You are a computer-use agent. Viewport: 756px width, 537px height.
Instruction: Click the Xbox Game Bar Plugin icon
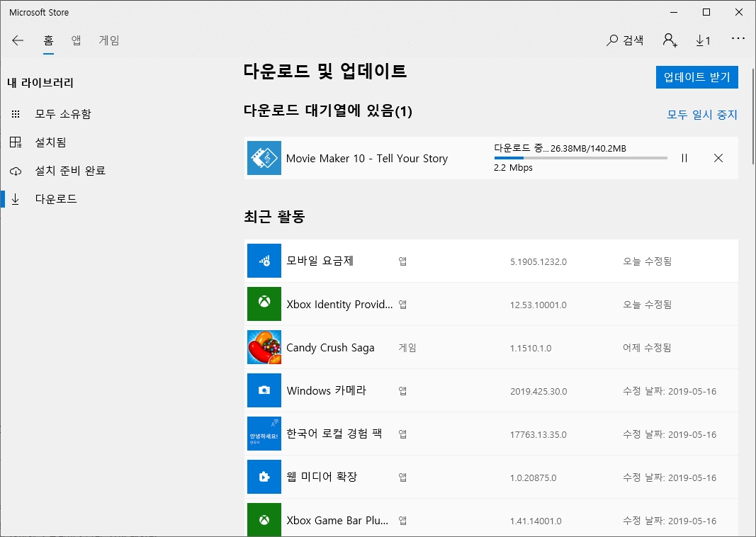pos(264,520)
